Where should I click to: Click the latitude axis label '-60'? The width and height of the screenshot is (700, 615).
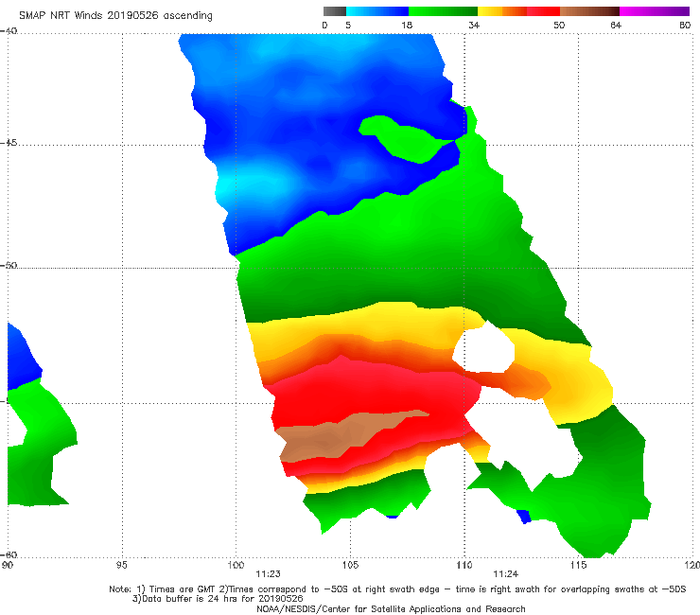(x=9, y=554)
